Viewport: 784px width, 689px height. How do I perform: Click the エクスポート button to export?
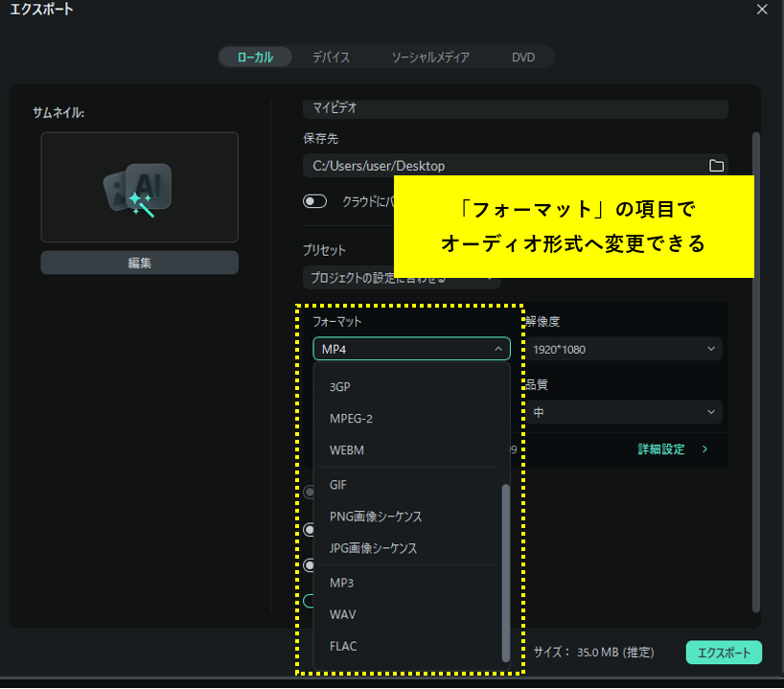[x=724, y=652]
